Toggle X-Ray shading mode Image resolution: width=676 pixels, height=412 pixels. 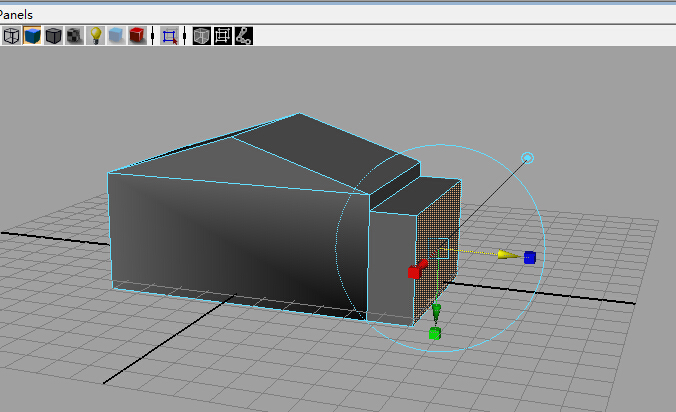pos(201,36)
